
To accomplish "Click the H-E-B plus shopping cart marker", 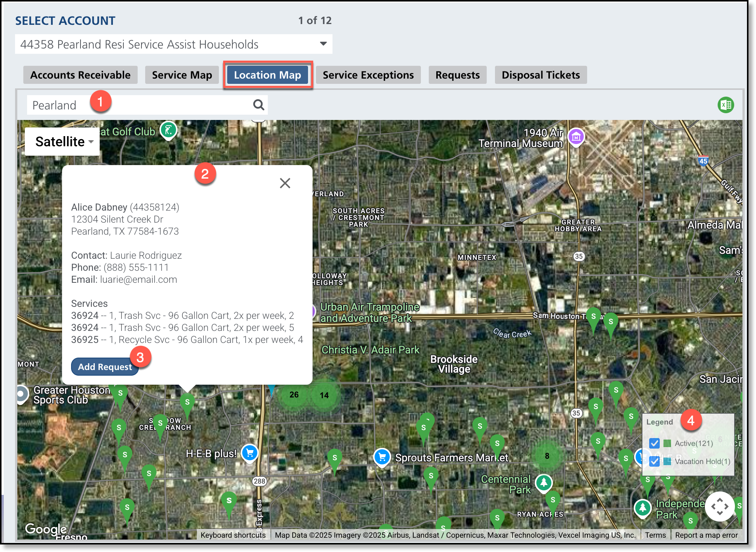I will [x=249, y=453].
